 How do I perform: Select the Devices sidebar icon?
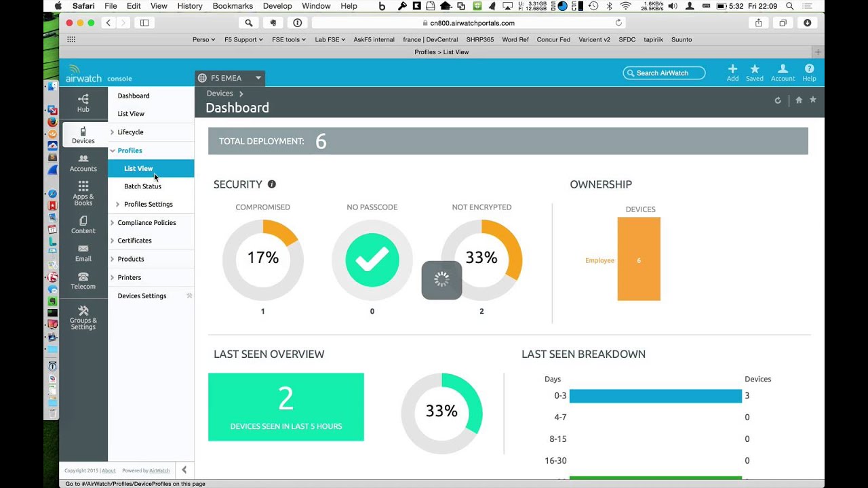point(83,135)
